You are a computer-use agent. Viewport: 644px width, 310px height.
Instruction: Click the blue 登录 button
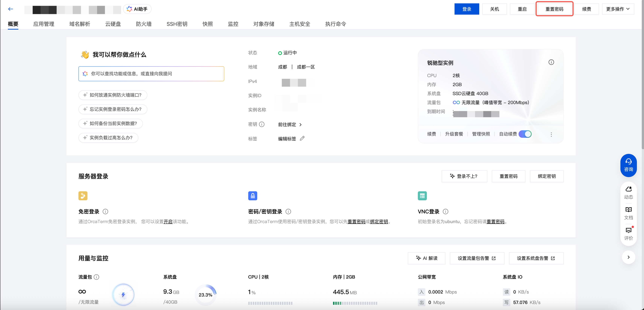point(467,9)
